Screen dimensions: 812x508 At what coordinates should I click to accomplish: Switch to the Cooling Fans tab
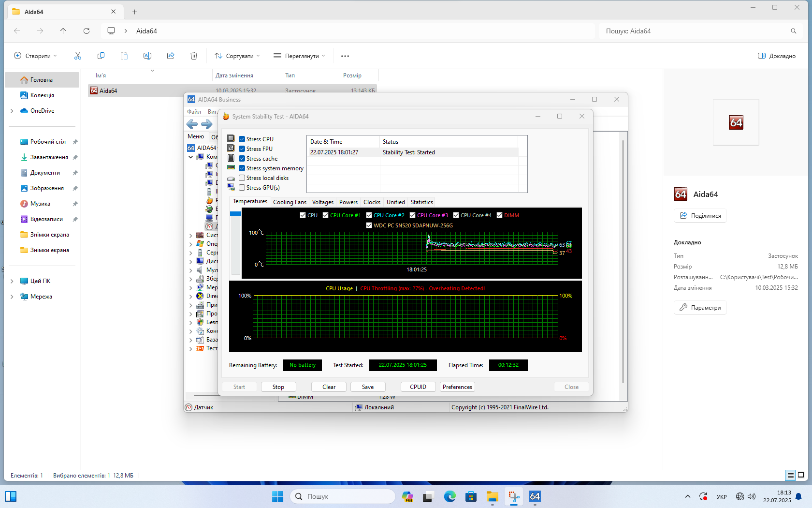tap(290, 202)
